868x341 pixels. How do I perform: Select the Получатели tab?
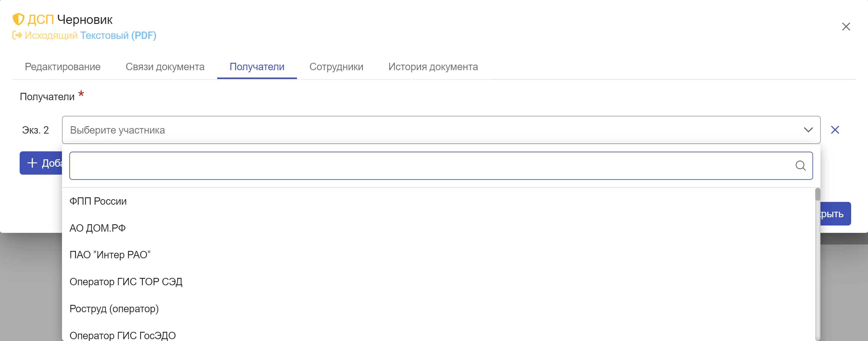[257, 67]
